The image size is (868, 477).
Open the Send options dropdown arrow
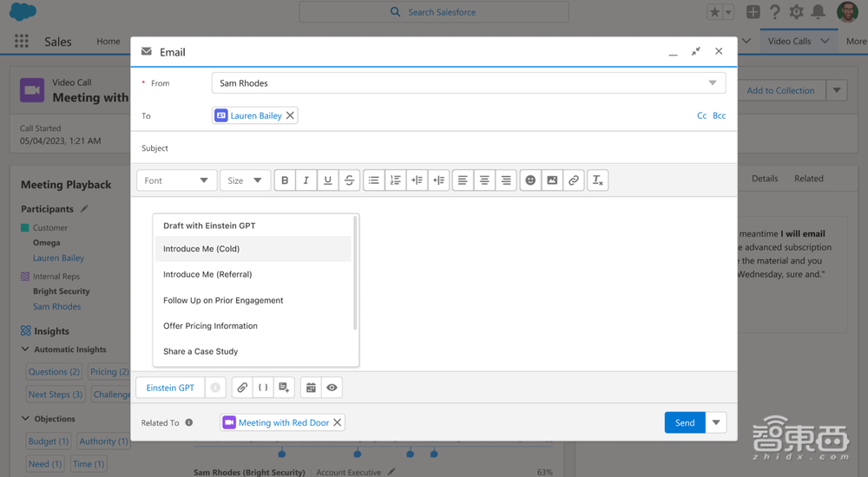point(716,422)
